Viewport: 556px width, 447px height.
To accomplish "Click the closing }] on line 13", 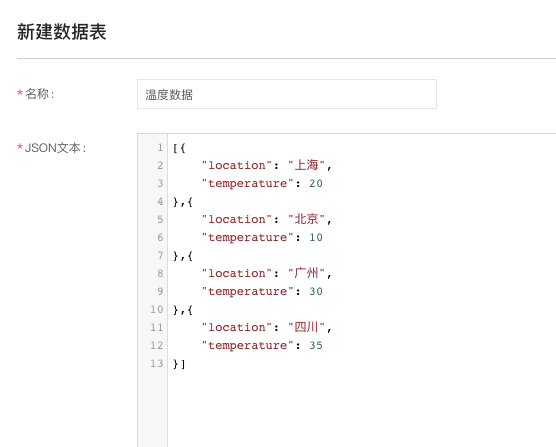I will click(x=179, y=364).
